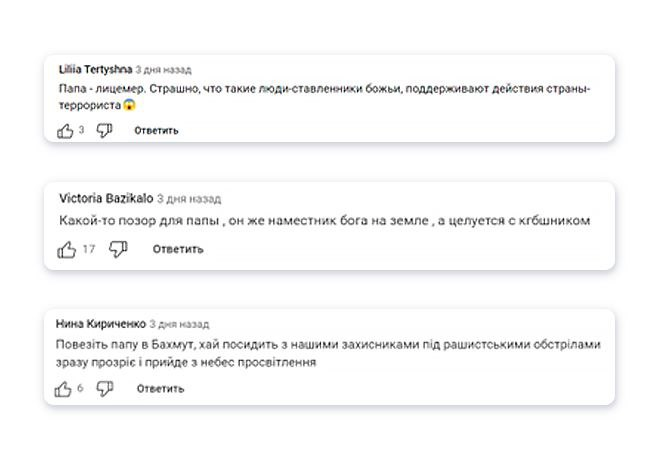Click 'Ответить' under Victoria Bazikalo's comment
This screenshot has width=661, height=460.
(x=178, y=250)
